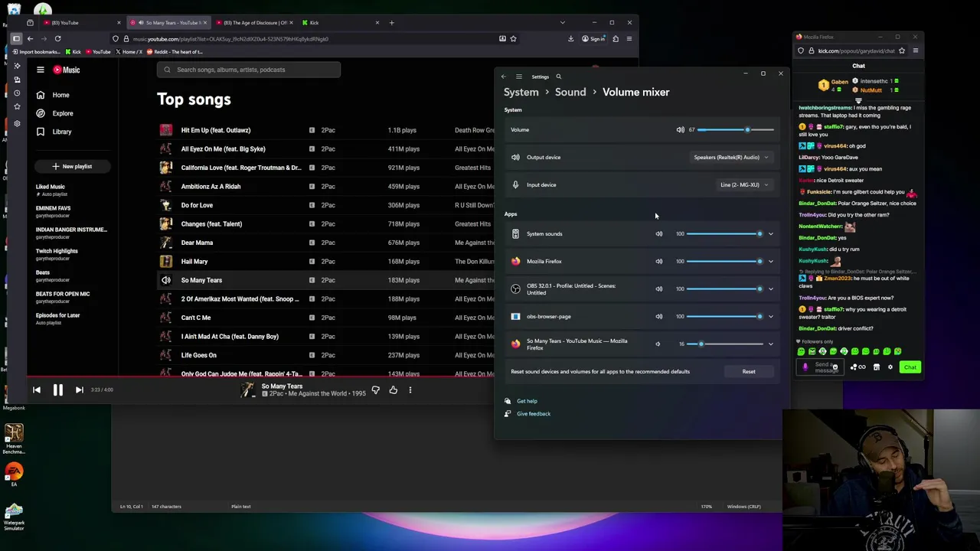This screenshot has height=551, width=980.
Task: Mute obs-browser-page in volume mixer
Action: coord(658,317)
